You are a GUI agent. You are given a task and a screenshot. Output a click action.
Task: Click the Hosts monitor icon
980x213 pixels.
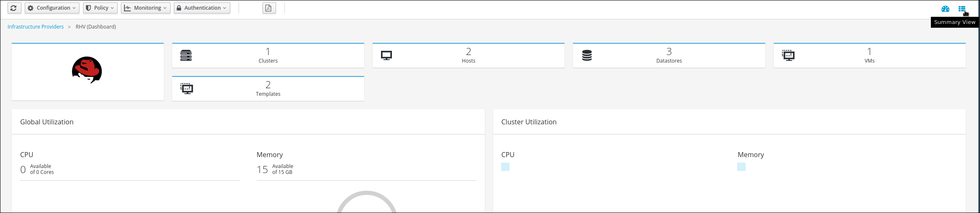coord(386,55)
